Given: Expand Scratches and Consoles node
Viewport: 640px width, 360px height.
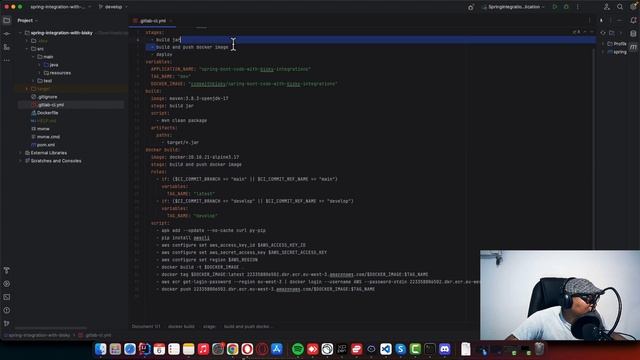Looking at the screenshot, I should 20,161.
